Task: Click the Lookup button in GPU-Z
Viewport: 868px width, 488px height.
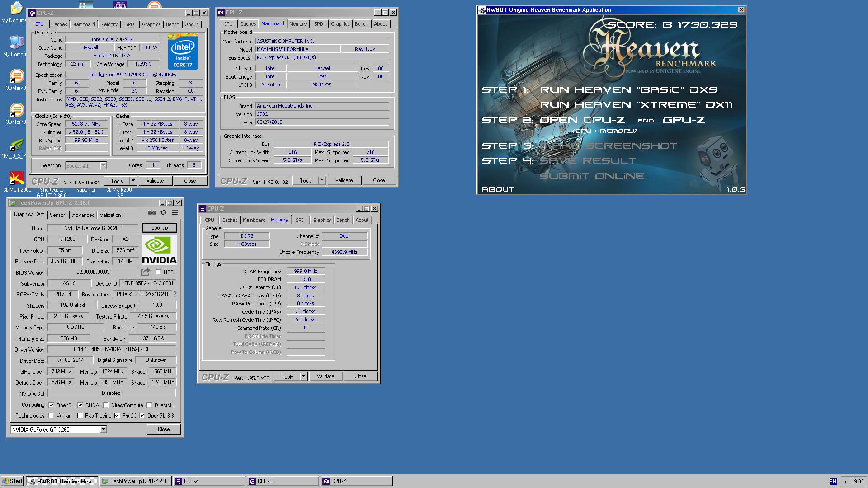Action: [x=160, y=228]
